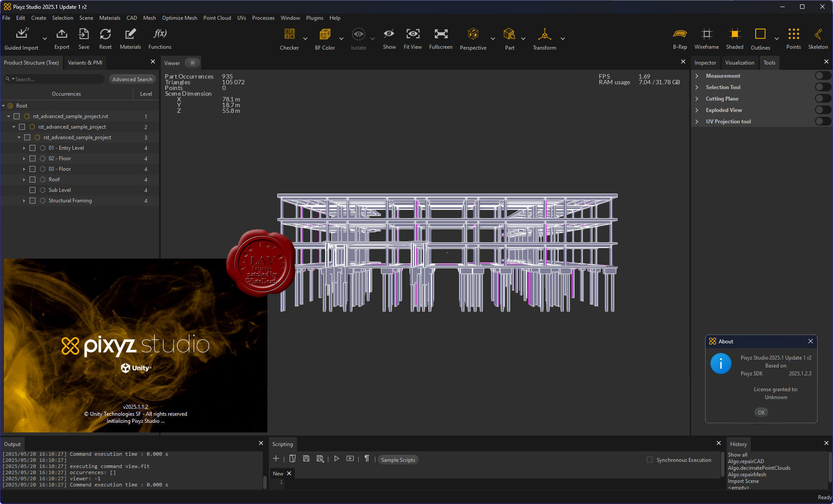The height and width of the screenshot is (504, 833).
Task: Enable the Exploded View toggle
Action: [822, 110]
